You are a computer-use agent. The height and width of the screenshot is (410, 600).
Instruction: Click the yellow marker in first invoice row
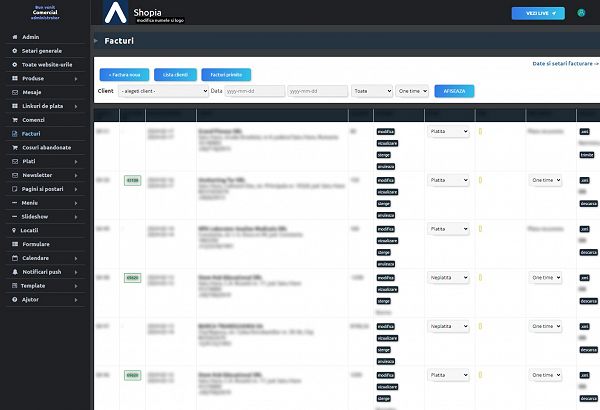(481, 130)
